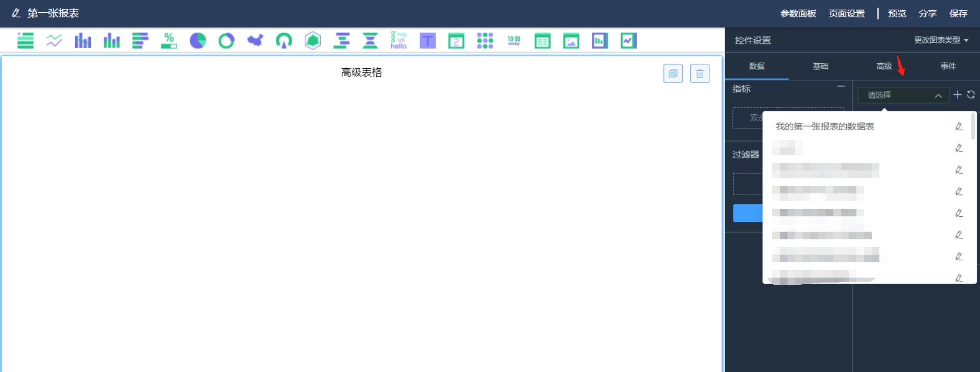Switch to the 数据 tab
This screenshot has width=980, height=372.
(x=756, y=66)
